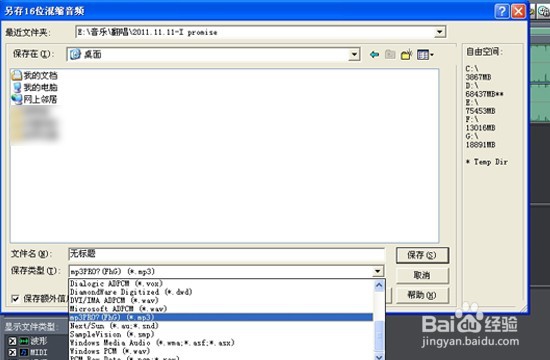Close the save dialog with X
550x360 pixels.
tap(518, 11)
